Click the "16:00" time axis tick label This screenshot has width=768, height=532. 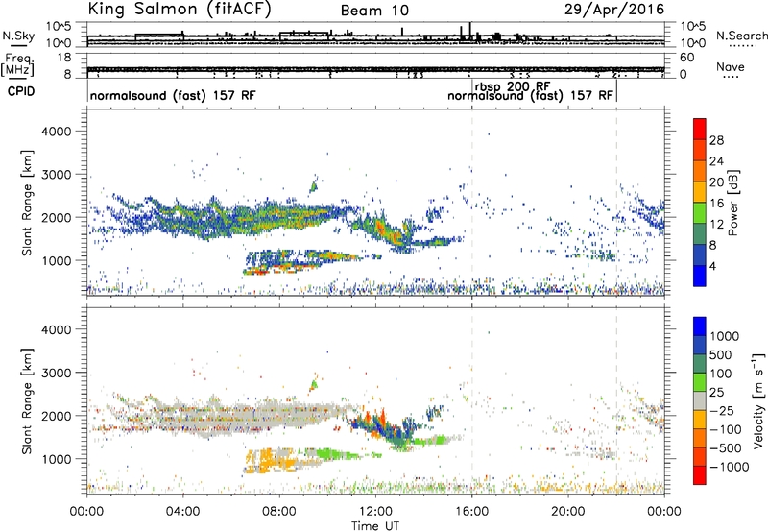[x=471, y=512]
